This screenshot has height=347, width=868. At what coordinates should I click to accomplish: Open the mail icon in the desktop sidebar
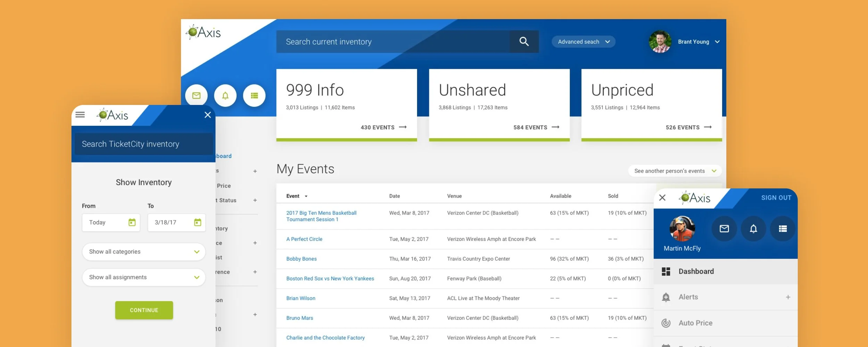pyautogui.click(x=197, y=95)
